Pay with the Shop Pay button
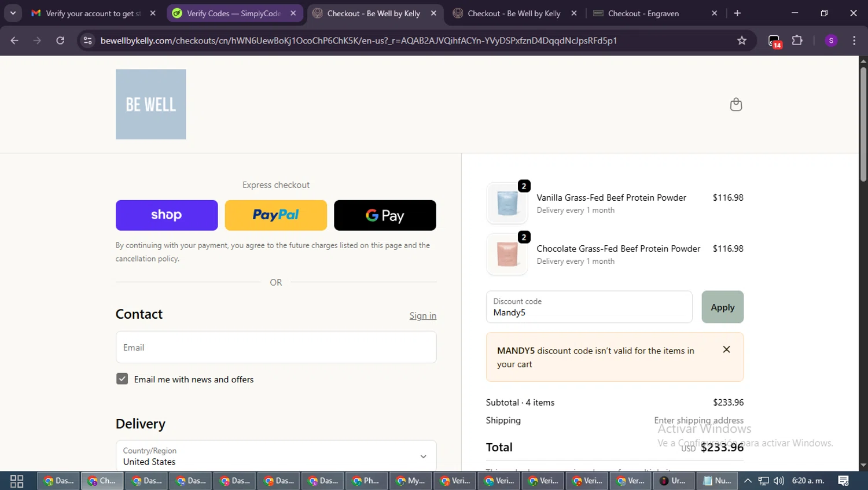 pos(167,215)
